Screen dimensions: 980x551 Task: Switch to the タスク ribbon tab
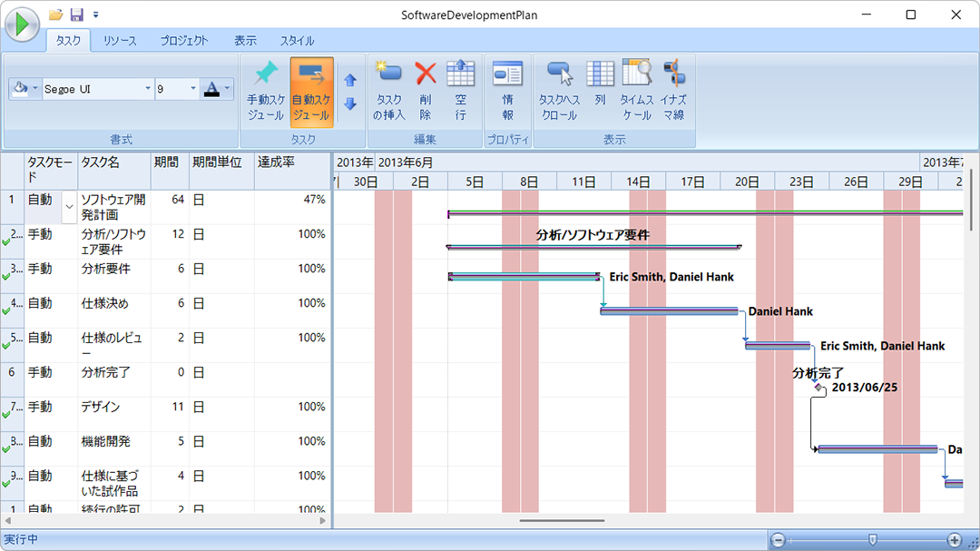point(68,41)
